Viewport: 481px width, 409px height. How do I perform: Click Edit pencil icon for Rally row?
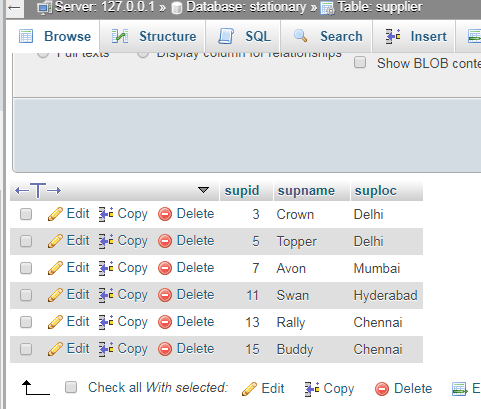tap(55, 322)
